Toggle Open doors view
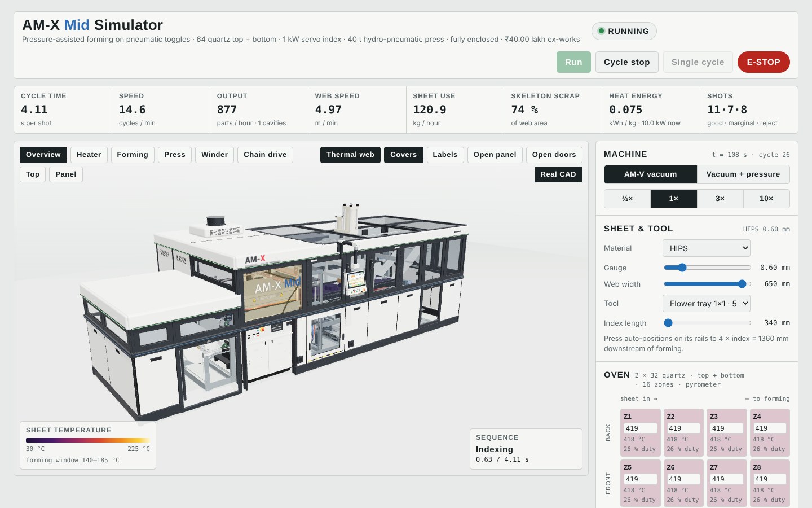 coord(554,155)
